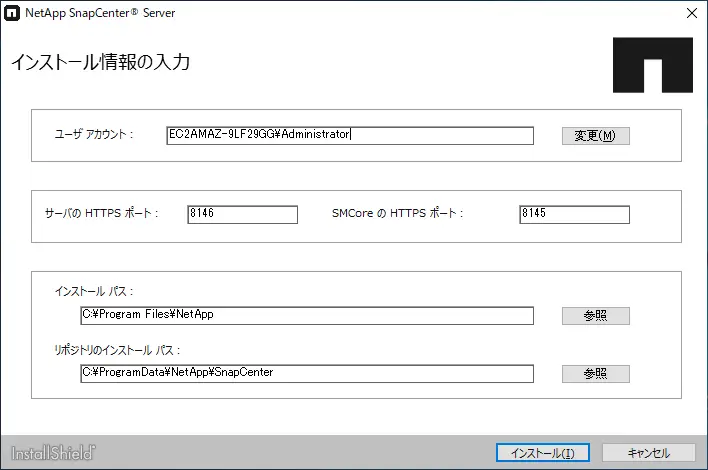Viewport: 708px width, 470px height.
Task: Click the ユーザ アカウント label text
Action: click(93, 134)
